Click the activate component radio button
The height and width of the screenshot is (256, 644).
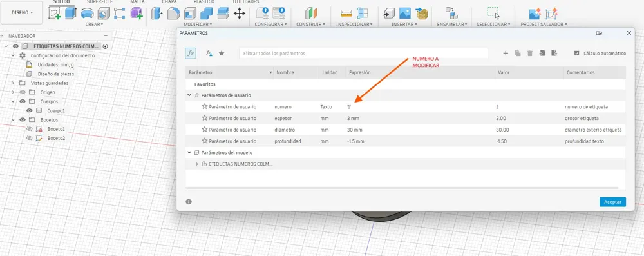106,46
